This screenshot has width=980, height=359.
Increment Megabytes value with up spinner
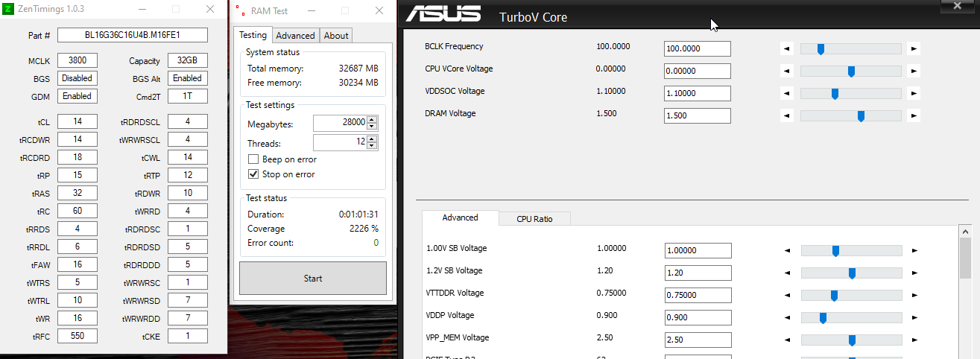click(372, 120)
